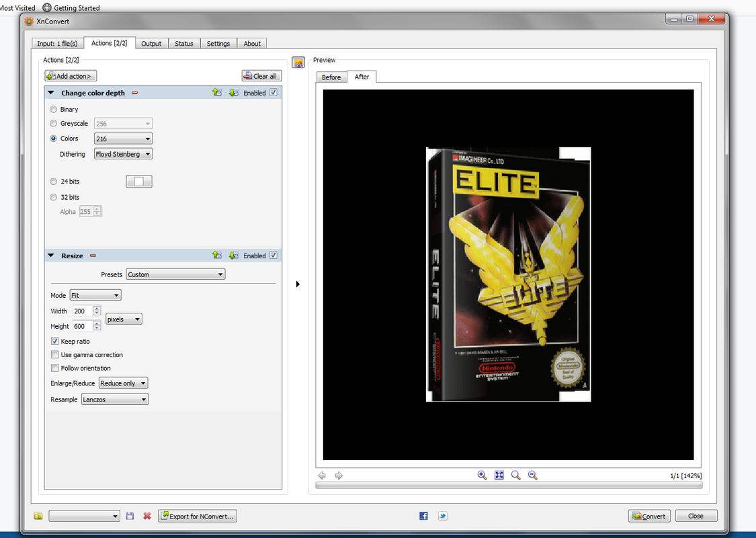The width and height of the screenshot is (756, 538).
Task: Choose the 24 bits option
Action: point(54,182)
